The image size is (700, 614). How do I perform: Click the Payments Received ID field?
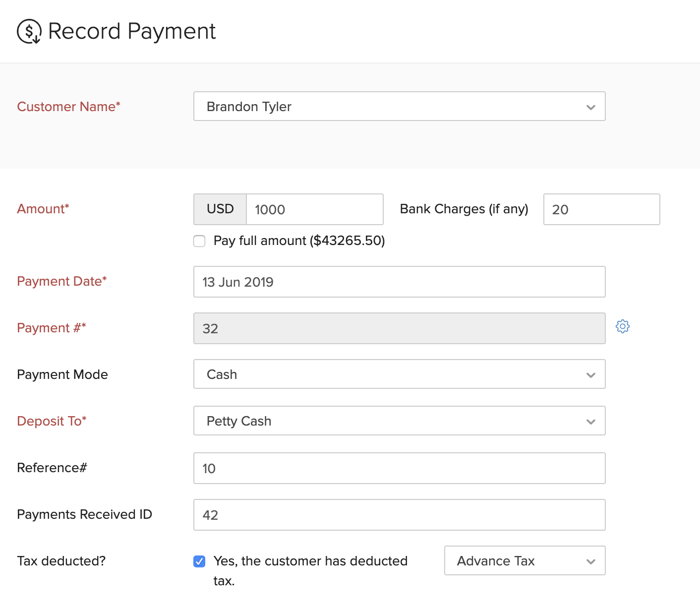(399, 515)
